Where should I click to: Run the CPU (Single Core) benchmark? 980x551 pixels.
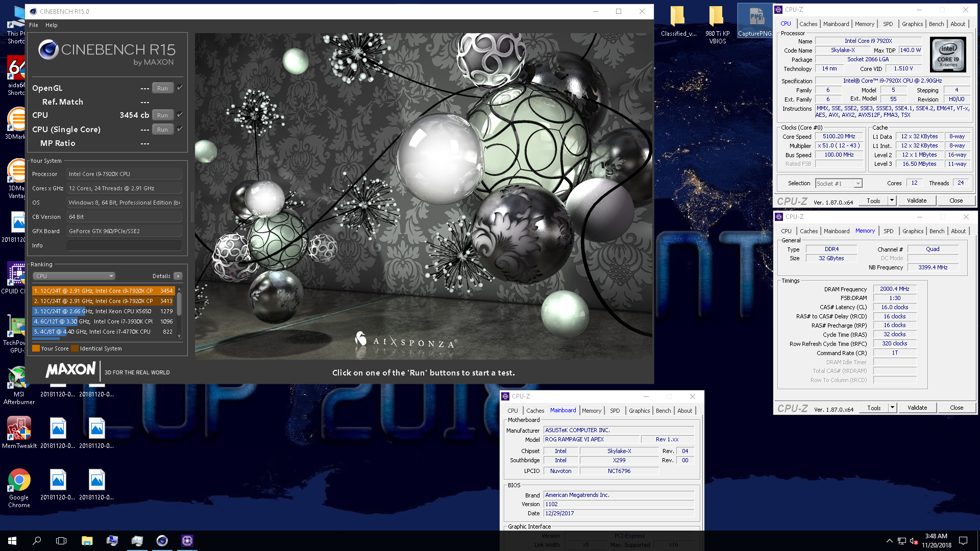tap(162, 129)
